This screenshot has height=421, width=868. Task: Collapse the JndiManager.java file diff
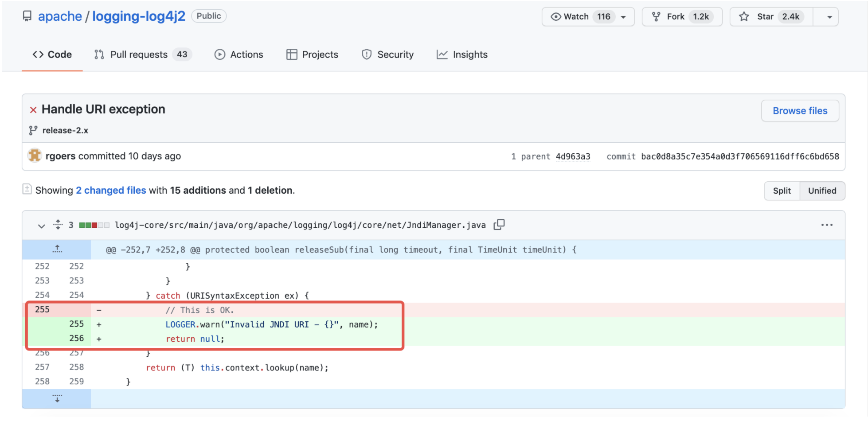41,226
